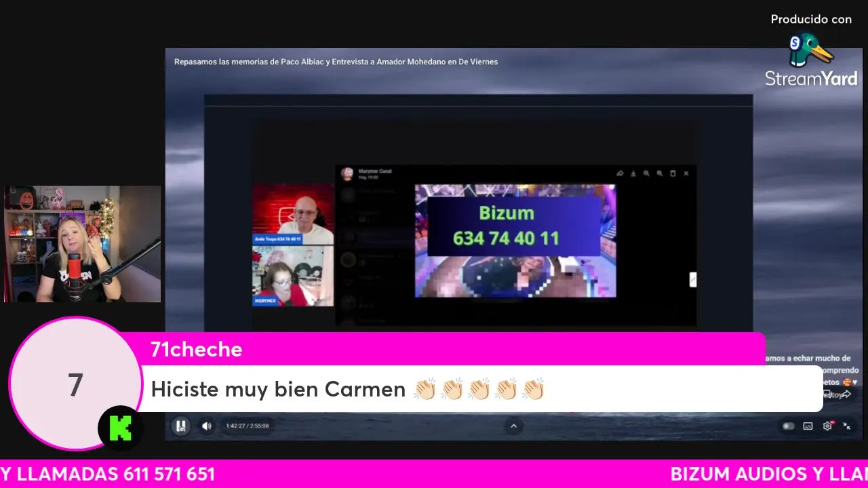
Task: Click the 'Hiciste muy bien Carmen' comment
Action: (347, 389)
